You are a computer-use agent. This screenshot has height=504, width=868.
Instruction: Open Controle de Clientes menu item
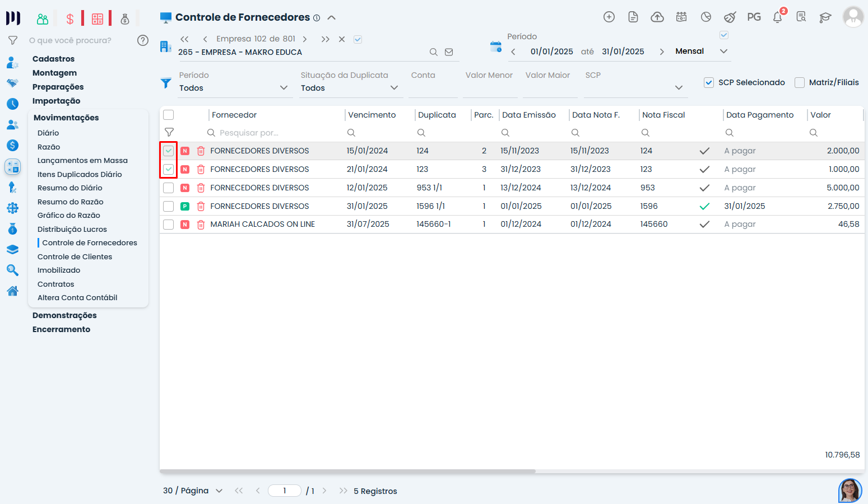pos(75,256)
